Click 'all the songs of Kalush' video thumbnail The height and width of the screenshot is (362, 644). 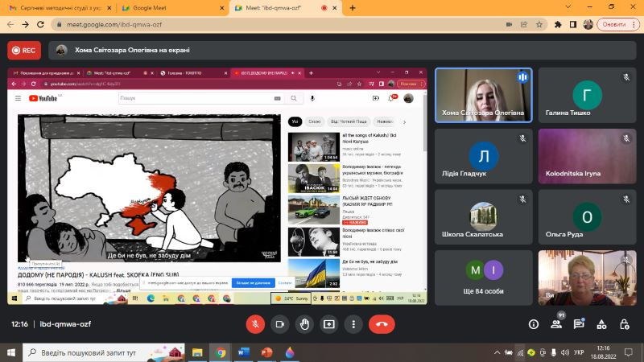314,147
